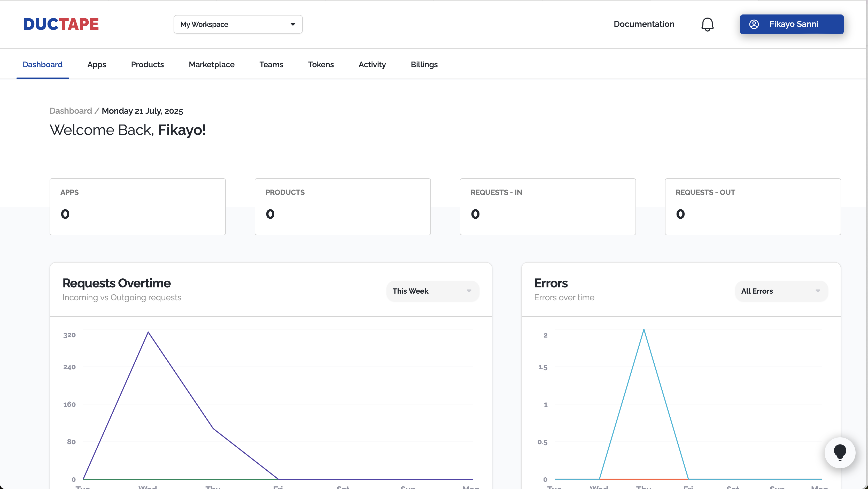Click the Errors chart heading
868x489 pixels.
[x=551, y=283]
